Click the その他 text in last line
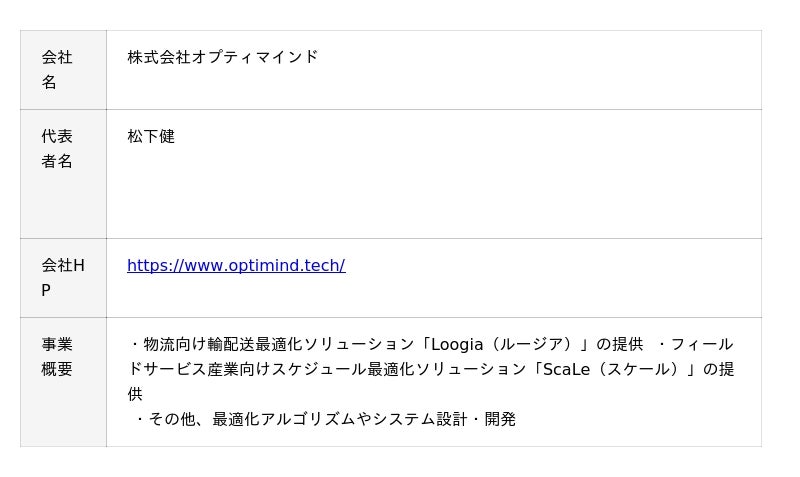This screenshot has height=477, width=800. click(172, 419)
